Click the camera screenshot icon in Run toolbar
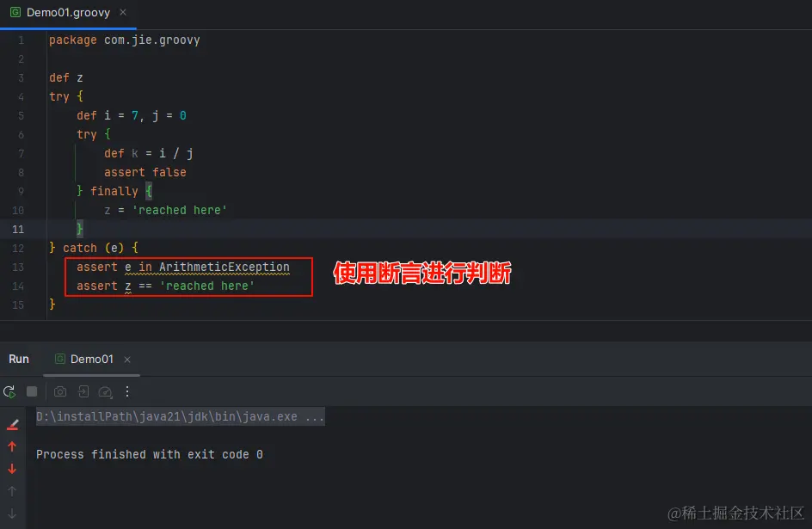 [x=60, y=392]
